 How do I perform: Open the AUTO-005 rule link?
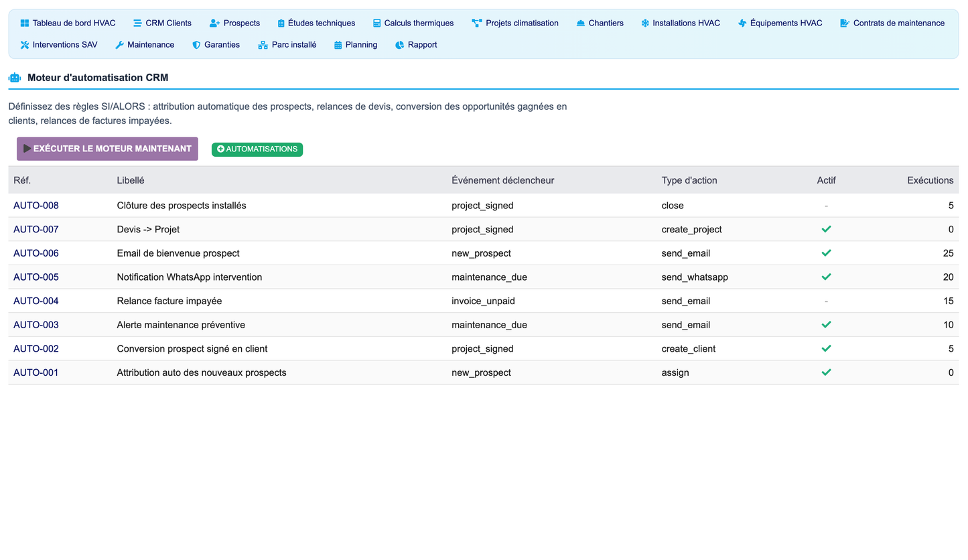(x=36, y=277)
